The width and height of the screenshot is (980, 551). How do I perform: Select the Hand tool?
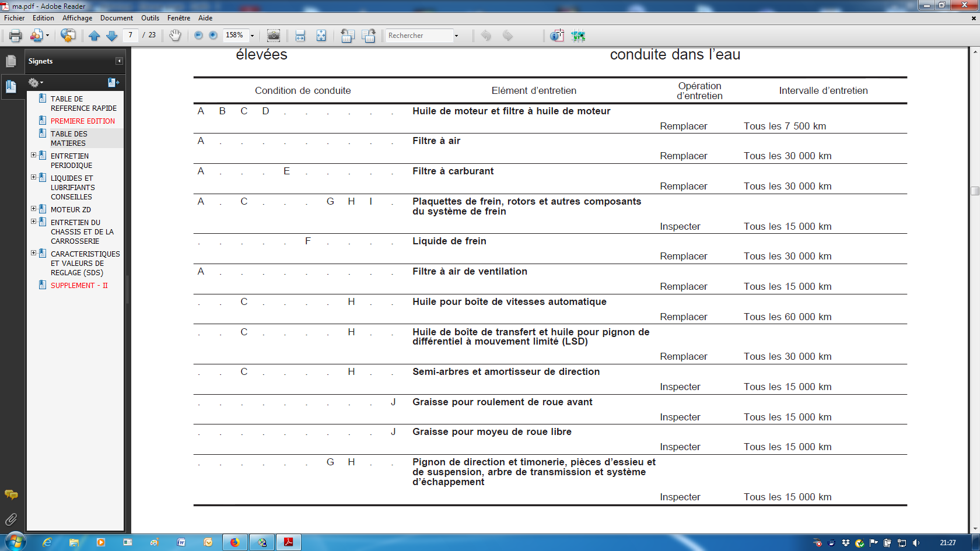click(x=175, y=36)
